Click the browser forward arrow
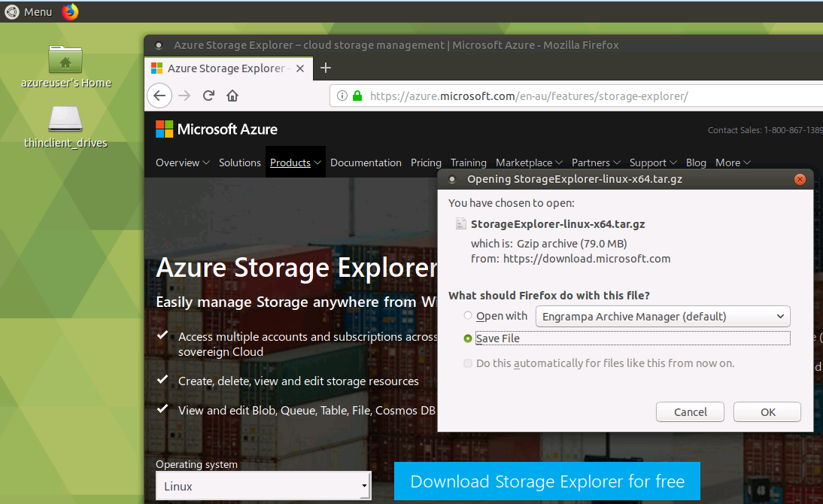Image resolution: width=823 pixels, height=504 pixels. (x=184, y=96)
